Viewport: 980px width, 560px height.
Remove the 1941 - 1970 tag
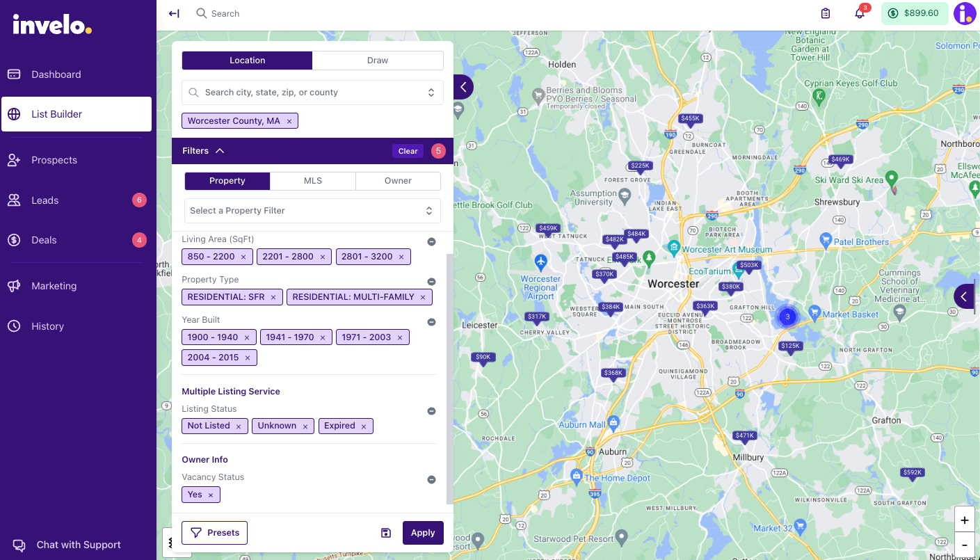coord(323,337)
